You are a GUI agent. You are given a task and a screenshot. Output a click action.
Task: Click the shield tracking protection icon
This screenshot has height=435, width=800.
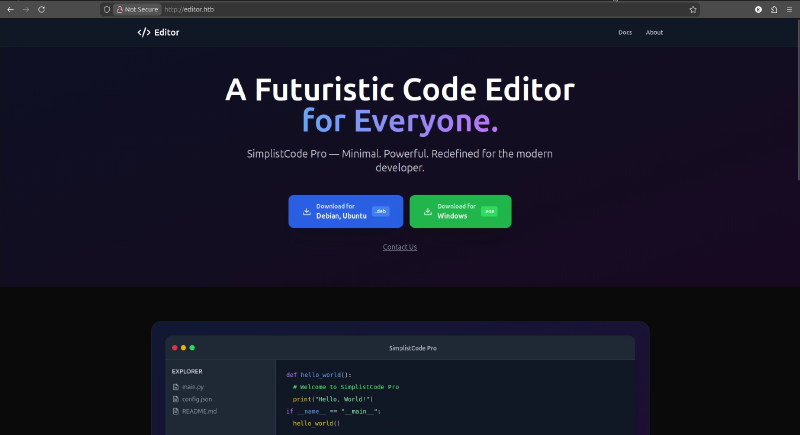click(107, 9)
